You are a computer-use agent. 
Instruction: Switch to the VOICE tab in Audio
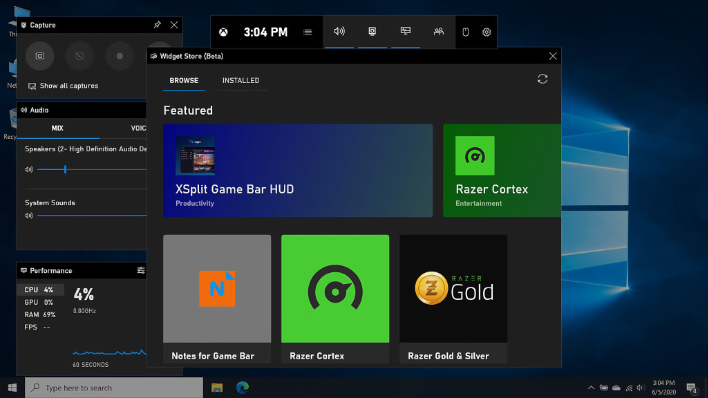[138, 128]
